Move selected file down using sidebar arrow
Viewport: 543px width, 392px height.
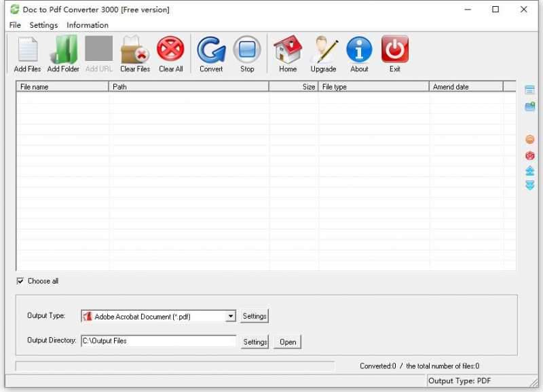529,185
